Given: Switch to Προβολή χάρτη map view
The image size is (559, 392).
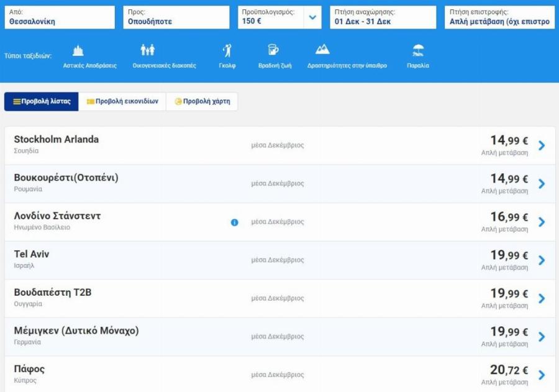Looking at the screenshot, I should point(202,101).
